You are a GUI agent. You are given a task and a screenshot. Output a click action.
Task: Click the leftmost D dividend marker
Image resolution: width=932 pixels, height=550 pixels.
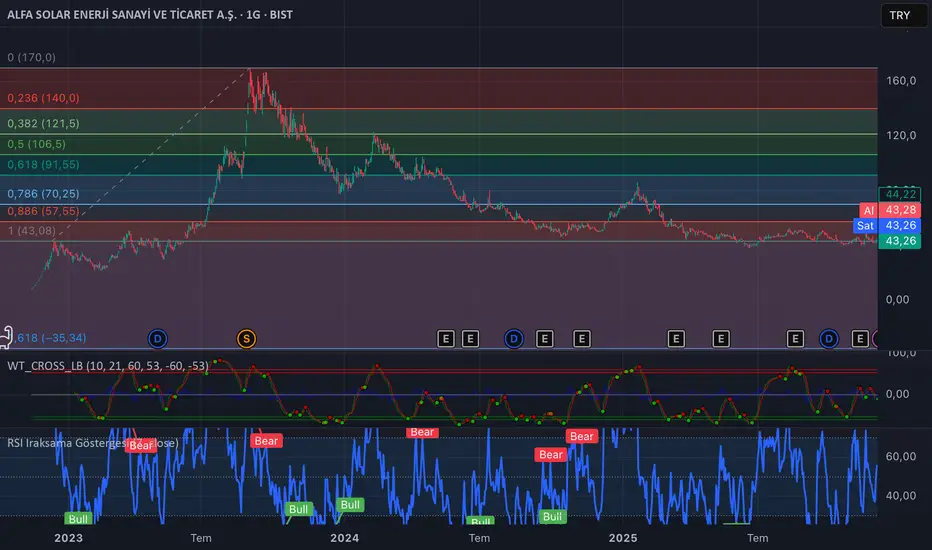tap(157, 339)
